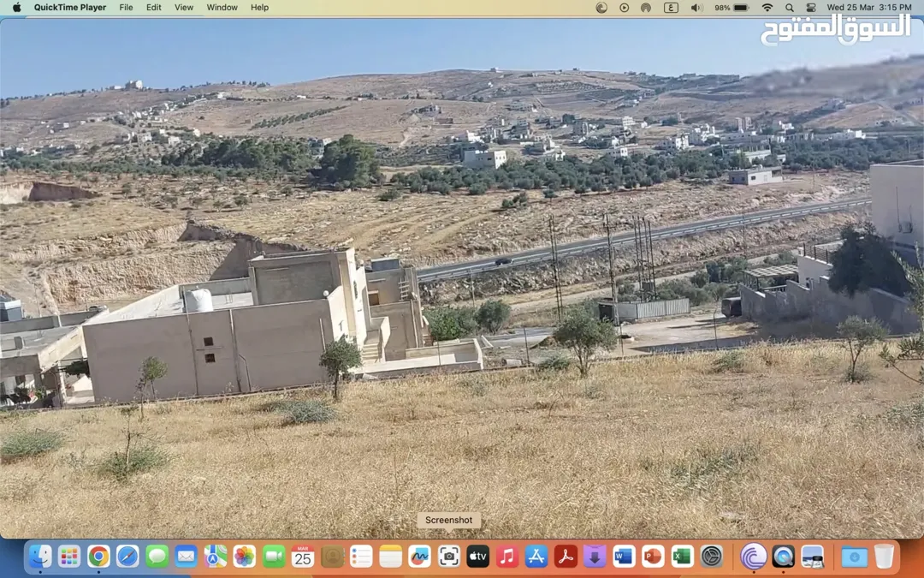Switch the Arabic input source menu

pyautogui.click(x=672, y=8)
